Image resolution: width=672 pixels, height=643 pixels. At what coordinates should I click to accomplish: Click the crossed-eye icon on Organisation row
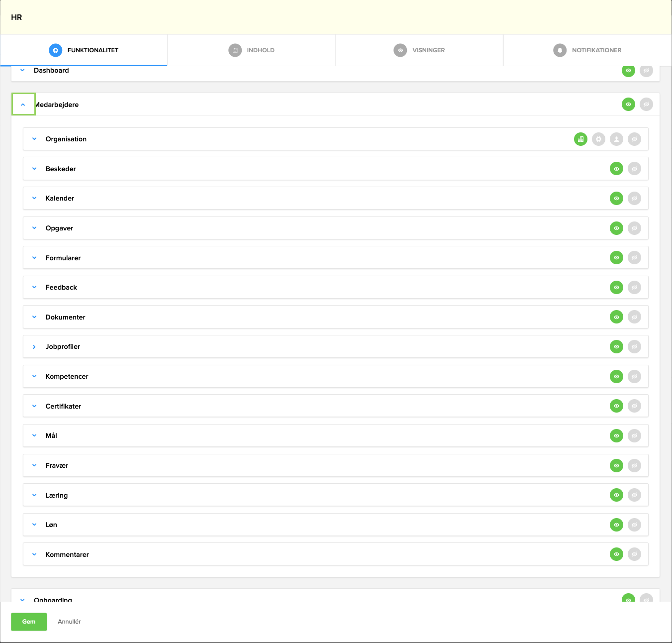(x=634, y=139)
